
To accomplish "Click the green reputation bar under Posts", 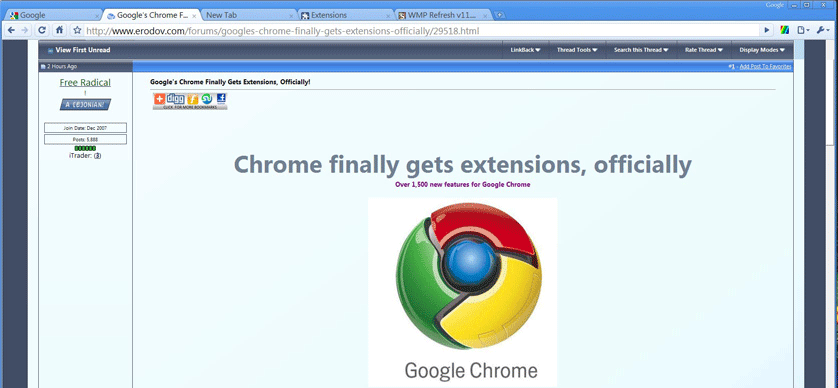I will point(85,148).
